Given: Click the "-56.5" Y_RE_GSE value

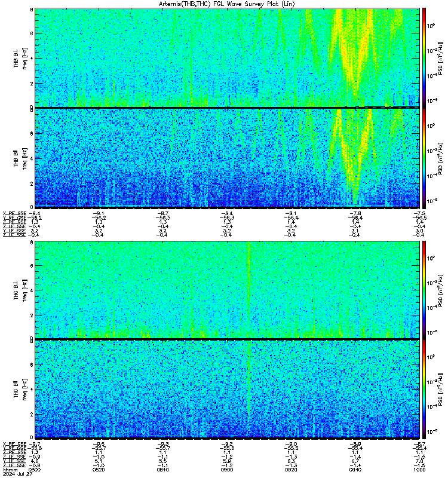Looking at the screenshot, I should pyautogui.click(x=419, y=217).
